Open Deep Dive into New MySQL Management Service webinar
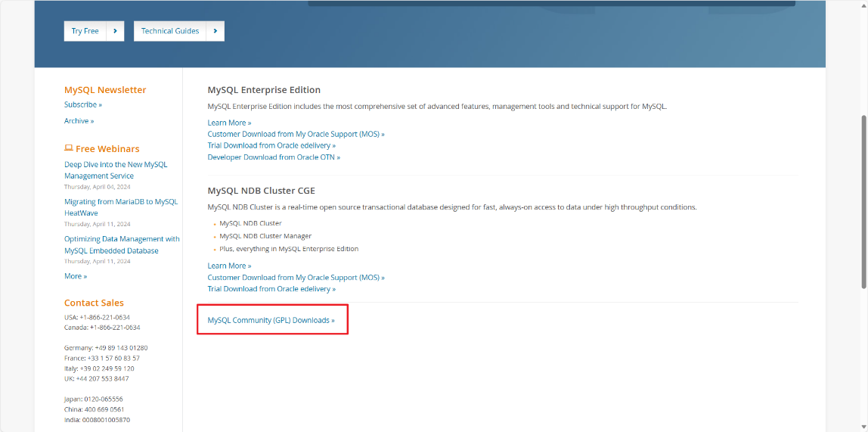Screen dimensions: 868x432 tap(116, 170)
